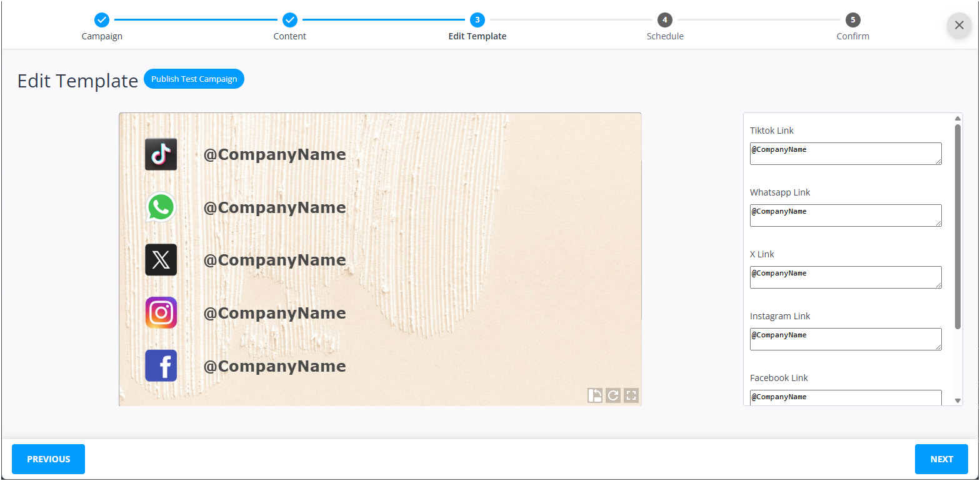The image size is (980, 481).
Task: Click the Facebook logo in the template
Action: [x=161, y=365]
